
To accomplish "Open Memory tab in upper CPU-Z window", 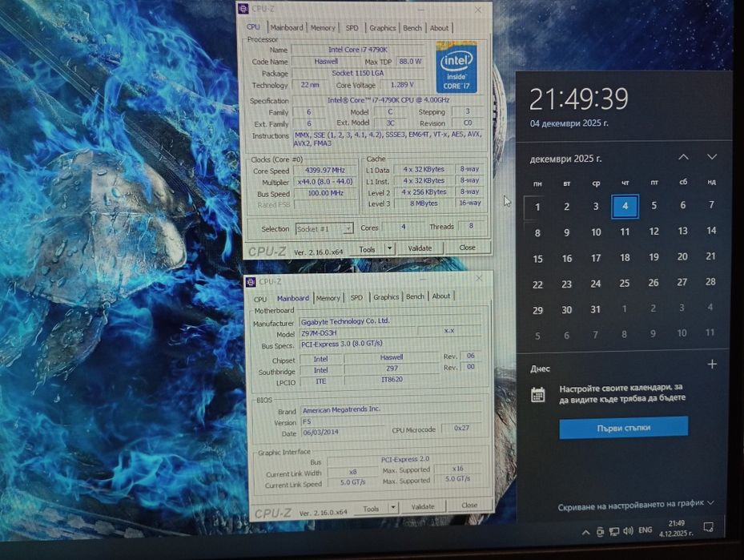I will pyautogui.click(x=323, y=27).
